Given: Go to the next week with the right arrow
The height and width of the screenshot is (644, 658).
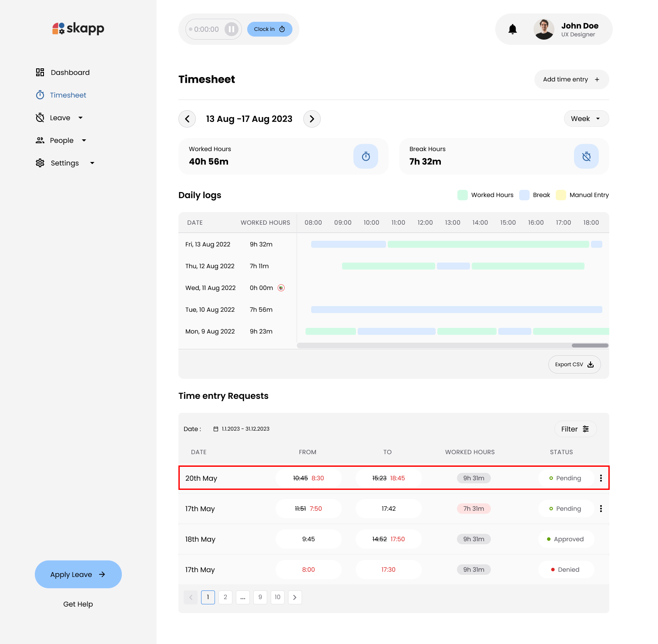Looking at the screenshot, I should [312, 119].
